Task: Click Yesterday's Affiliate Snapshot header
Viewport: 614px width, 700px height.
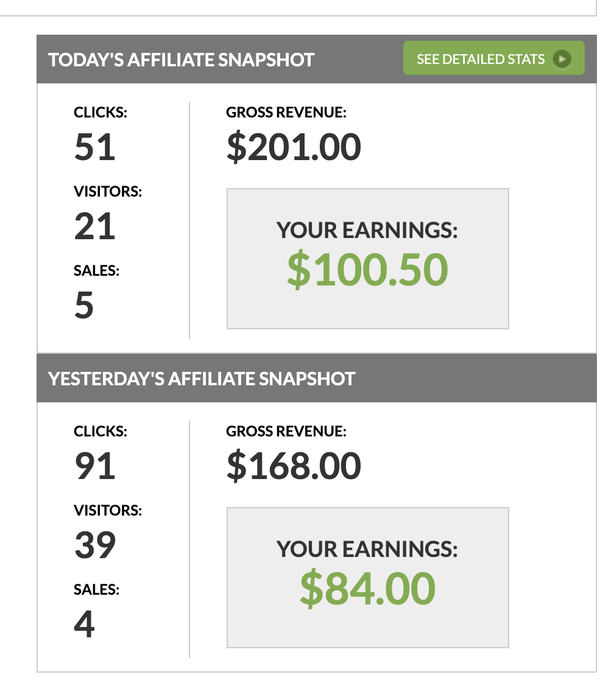Action: 202,378
